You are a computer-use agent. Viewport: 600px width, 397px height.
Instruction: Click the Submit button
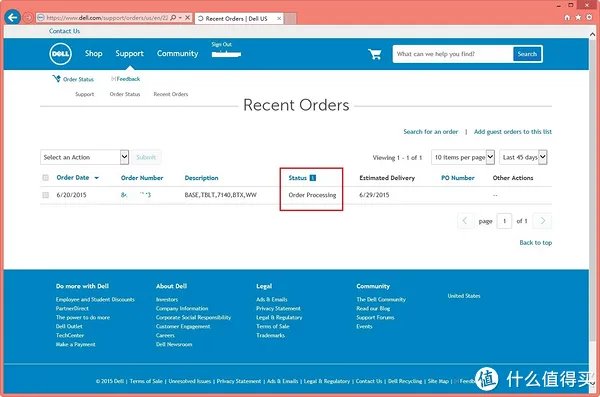pyautogui.click(x=146, y=157)
